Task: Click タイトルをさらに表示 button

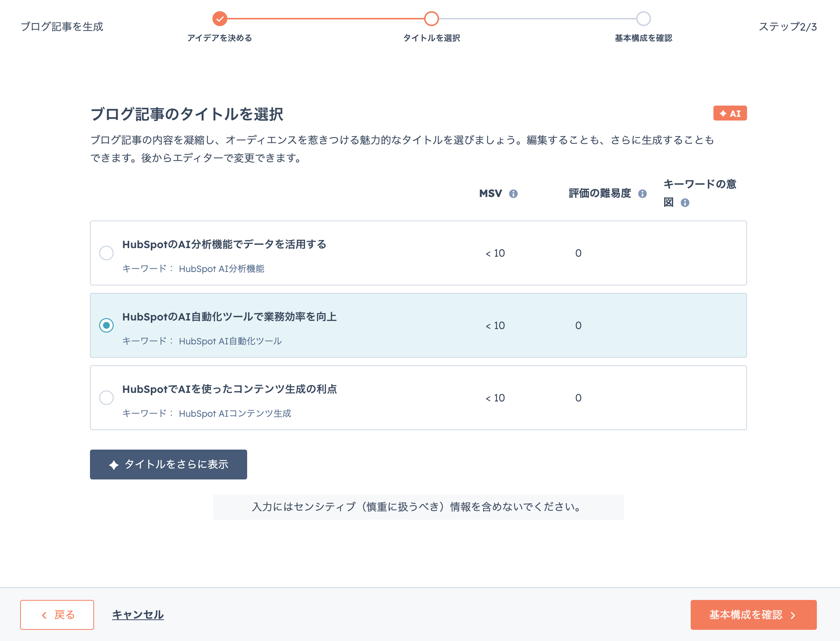Action: point(168,465)
